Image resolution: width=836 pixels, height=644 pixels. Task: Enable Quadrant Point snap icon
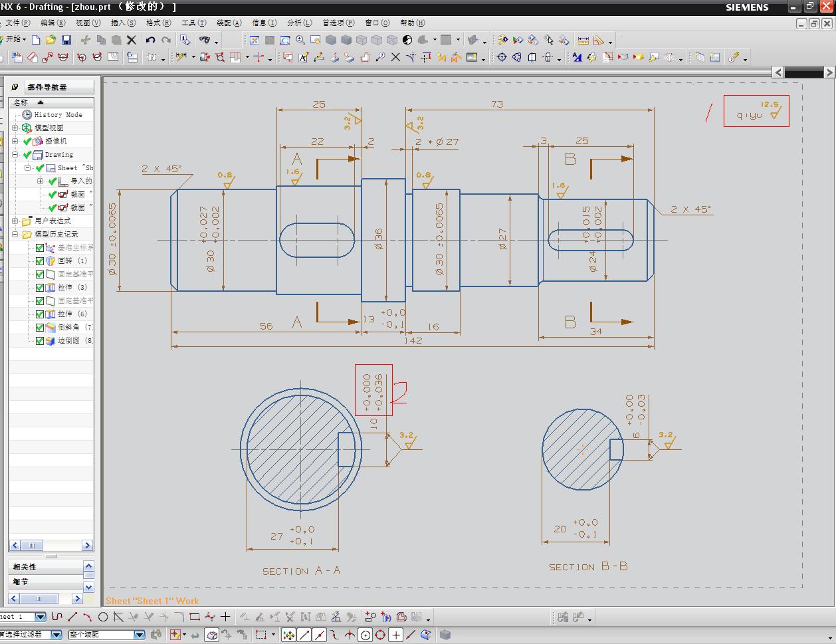tap(380, 635)
